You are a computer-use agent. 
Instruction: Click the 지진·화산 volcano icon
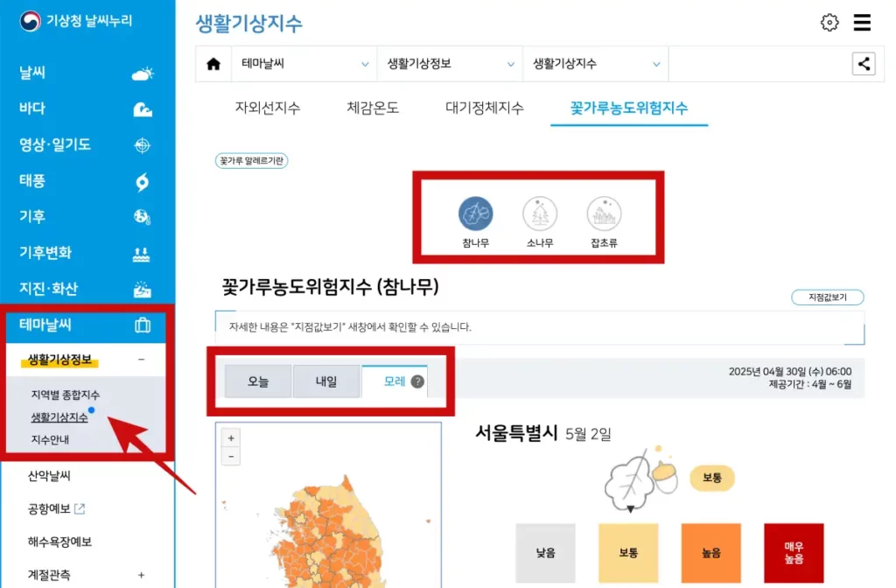(x=143, y=289)
